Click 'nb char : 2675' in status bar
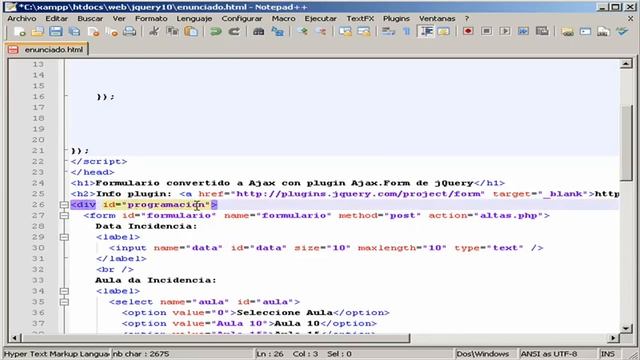Viewport: 640px width, 360px height. 141,354
